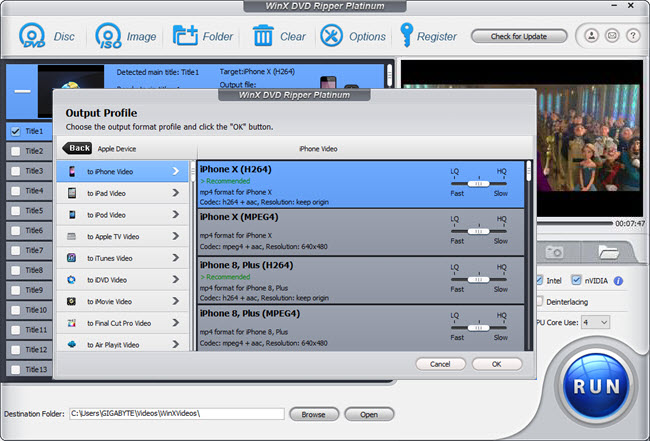The image size is (650, 441).
Task: Click Open next to destination folder
Action: (369, 414)
